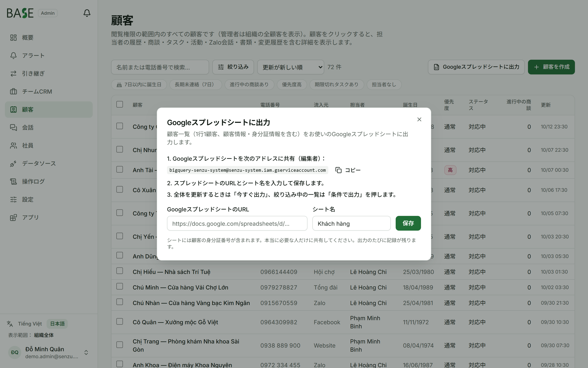Open the 組織全体 display scope selector
Image resolution: width=588 pixels, height=368 pixels.
[x=44, y=335]
